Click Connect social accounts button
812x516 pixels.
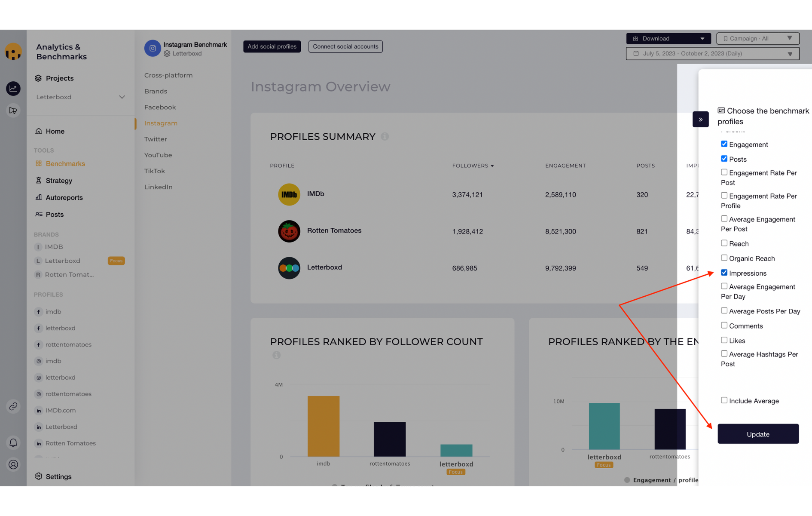tap(345, 46)
